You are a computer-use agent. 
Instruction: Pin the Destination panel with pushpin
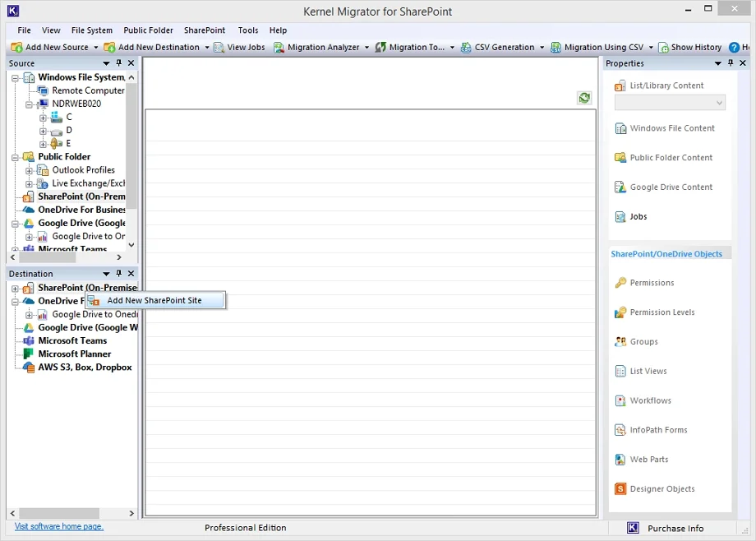[x=119, y=273]
